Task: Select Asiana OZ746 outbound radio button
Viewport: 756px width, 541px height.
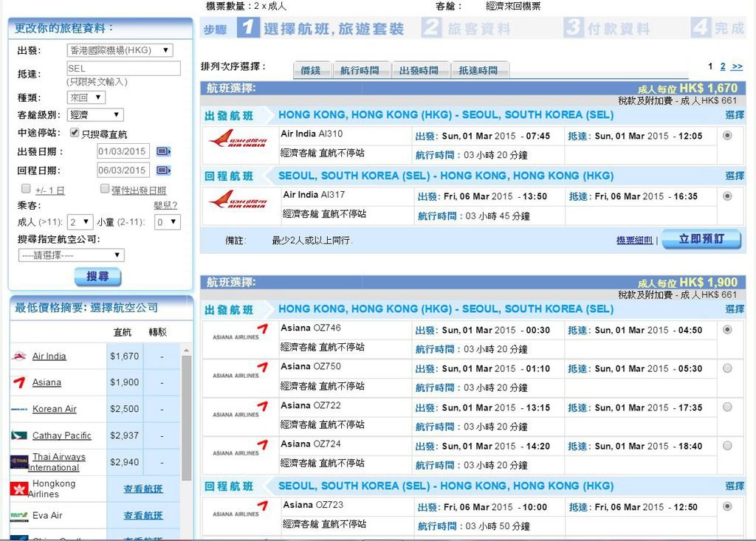Action: coord(727,330)
